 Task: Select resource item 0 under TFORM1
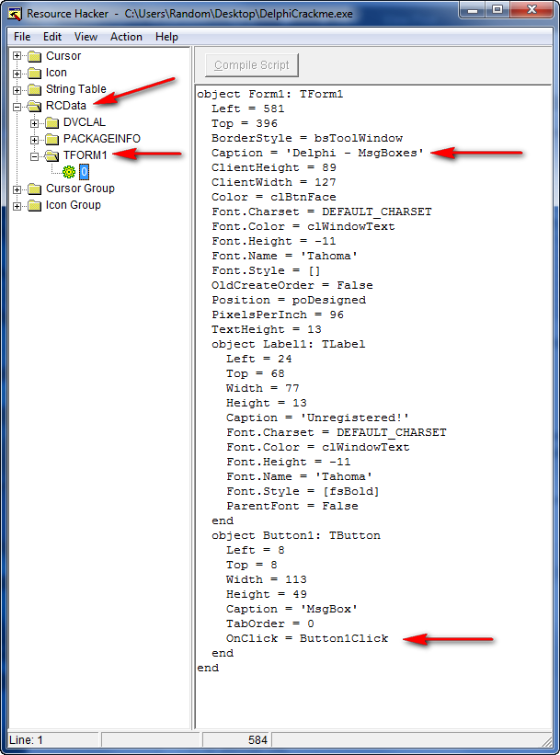click(84, 172)
